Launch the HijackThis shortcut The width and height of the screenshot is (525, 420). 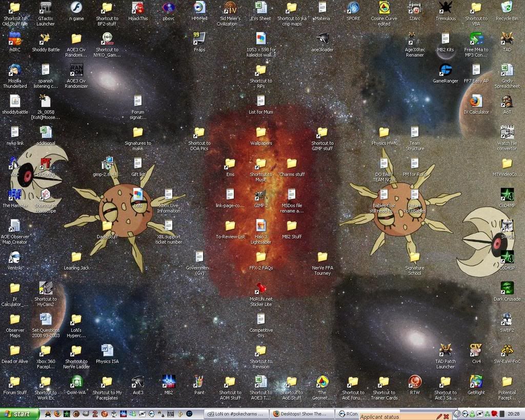click(138, 8)
